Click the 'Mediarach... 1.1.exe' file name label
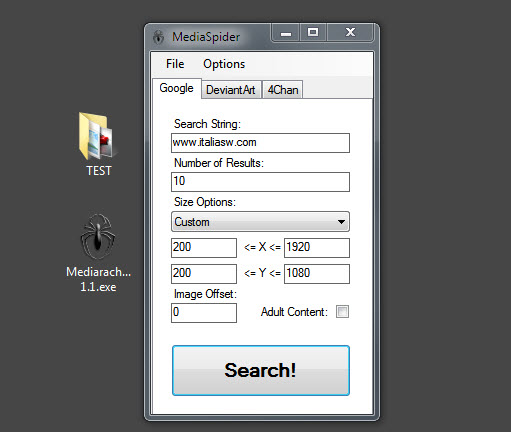511x432 pixels. pos(98,279)
